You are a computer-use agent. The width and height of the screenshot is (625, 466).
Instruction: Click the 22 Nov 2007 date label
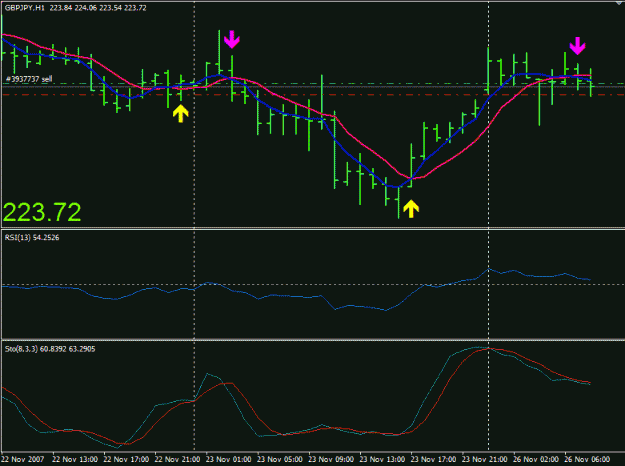[23, 459]
